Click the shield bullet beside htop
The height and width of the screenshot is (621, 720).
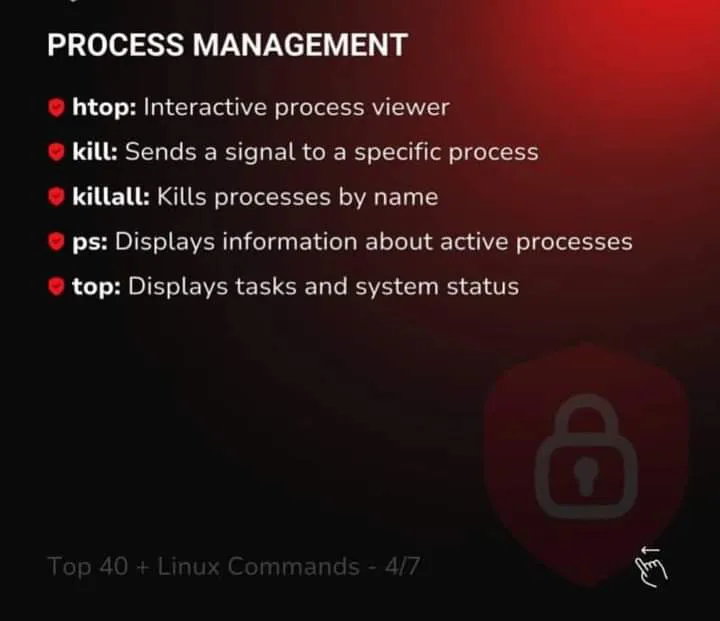(x=56, y=107)
